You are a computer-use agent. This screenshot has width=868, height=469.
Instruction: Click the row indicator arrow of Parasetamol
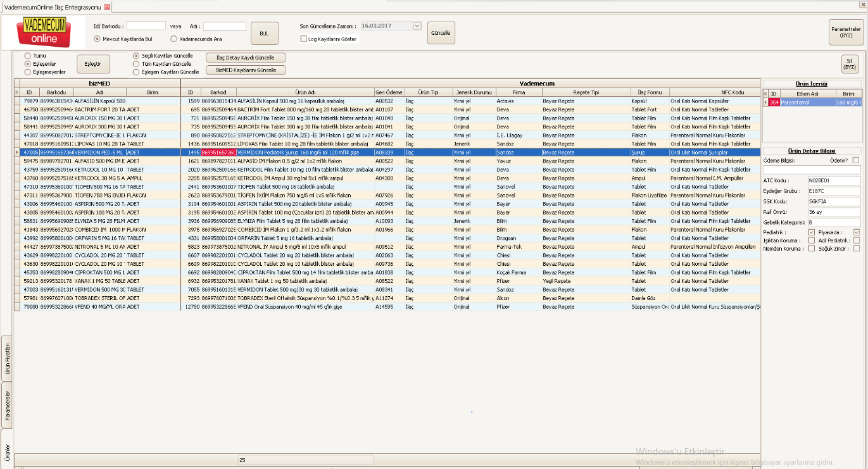(765, 102)
